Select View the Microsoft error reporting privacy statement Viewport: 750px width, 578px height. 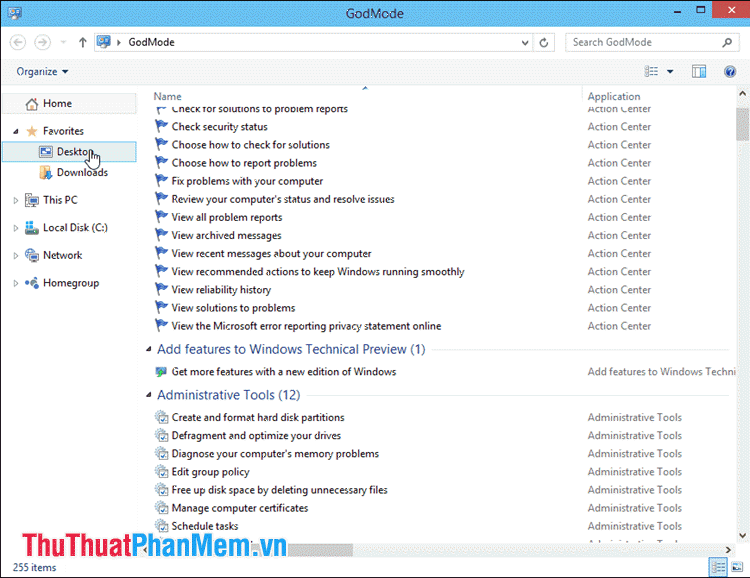(307, 326)
